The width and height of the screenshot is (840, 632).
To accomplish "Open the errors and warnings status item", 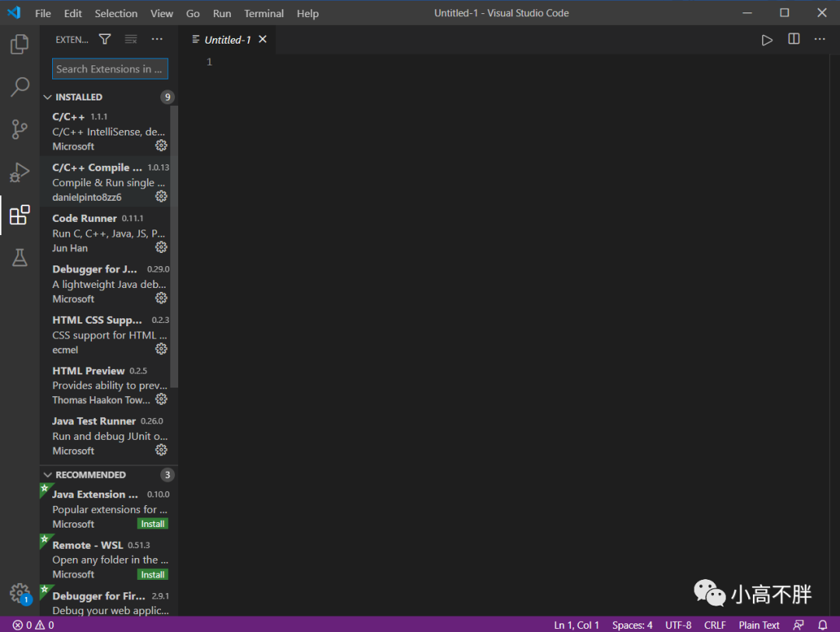I will point(33,625).
